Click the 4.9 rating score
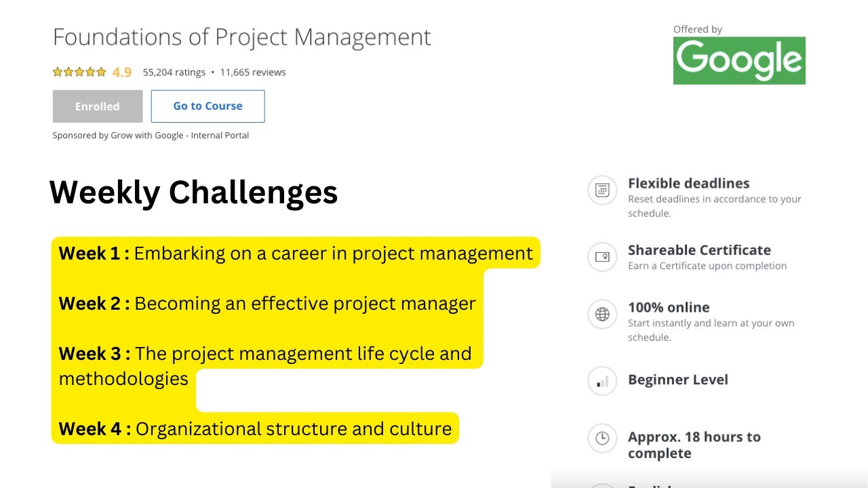 pos(122,73)
